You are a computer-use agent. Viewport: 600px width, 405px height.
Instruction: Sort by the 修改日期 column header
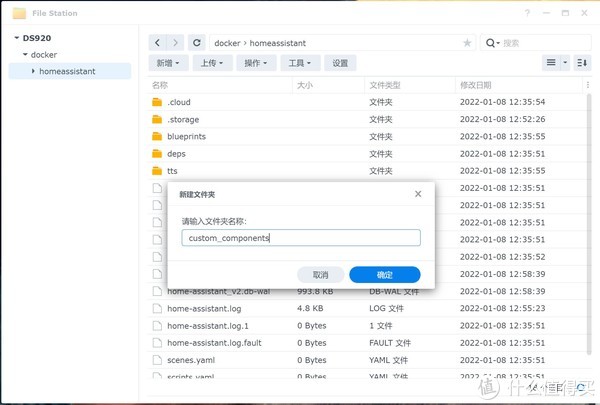pos(476,85)
